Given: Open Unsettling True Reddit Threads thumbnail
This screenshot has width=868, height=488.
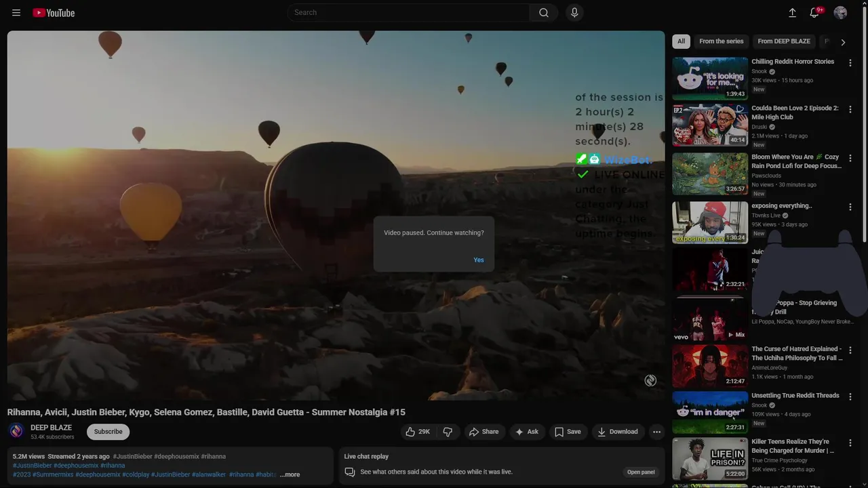Looking at the screenshot, I should coord(710,412).
